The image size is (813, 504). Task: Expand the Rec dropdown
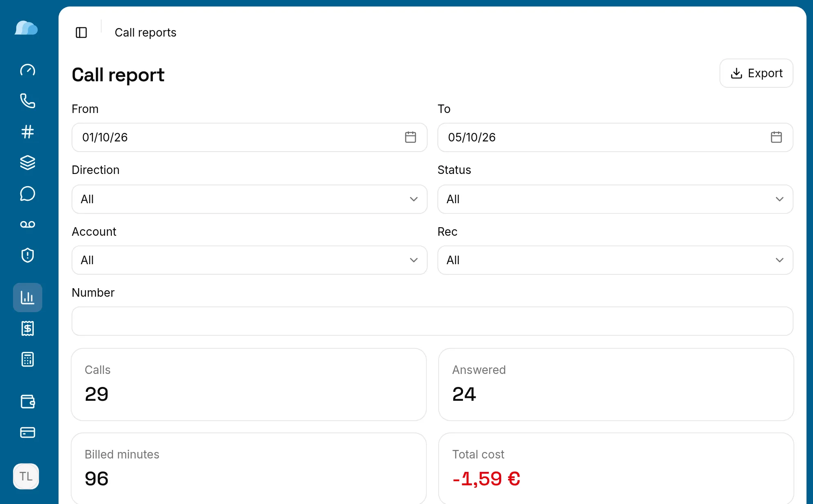point(615,260)
